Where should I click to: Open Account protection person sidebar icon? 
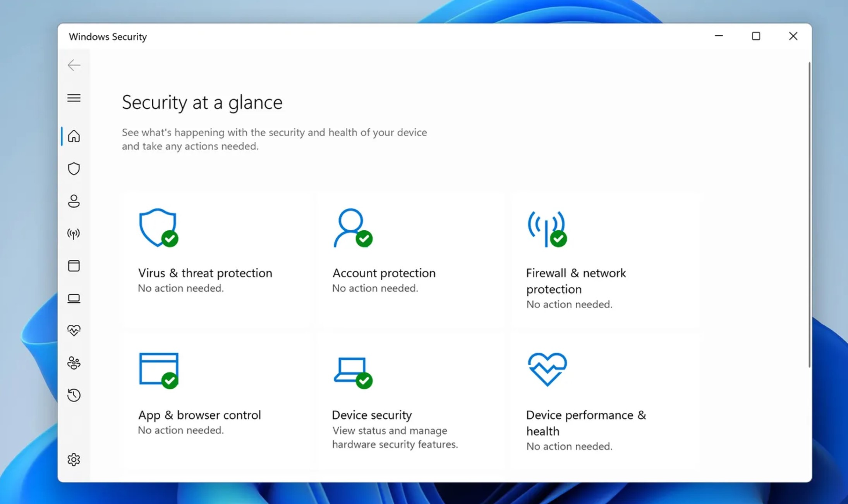point(74,201)
